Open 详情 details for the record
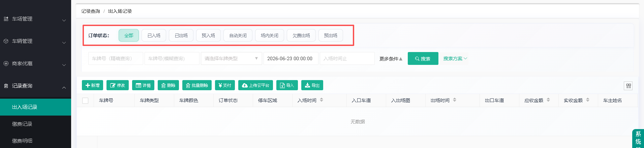This screenshot has width=644, height=148. pyautogui.click(x=143, y=85)
